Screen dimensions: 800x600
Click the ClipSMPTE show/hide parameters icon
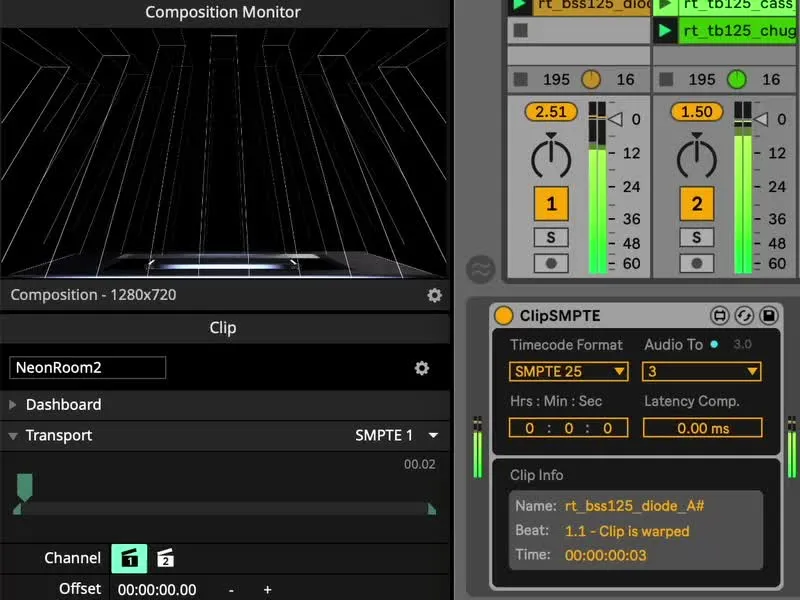719,315
